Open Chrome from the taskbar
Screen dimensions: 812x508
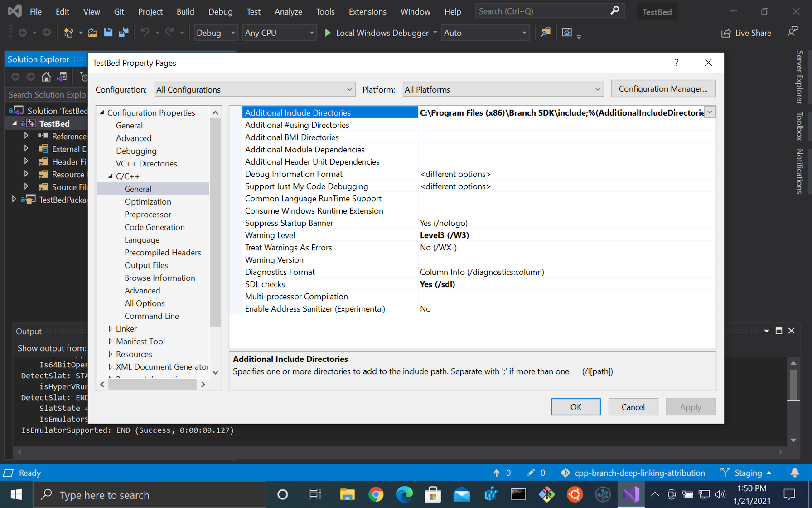(x=376, y=494)
